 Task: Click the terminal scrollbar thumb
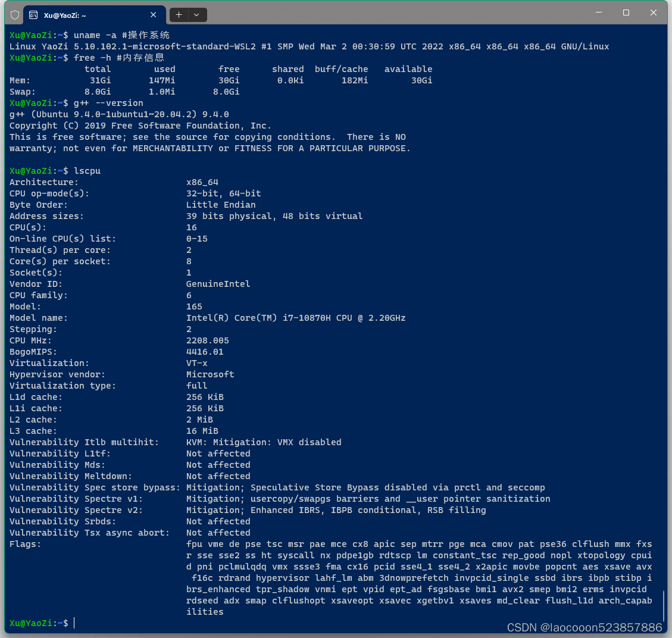[664, 606]
